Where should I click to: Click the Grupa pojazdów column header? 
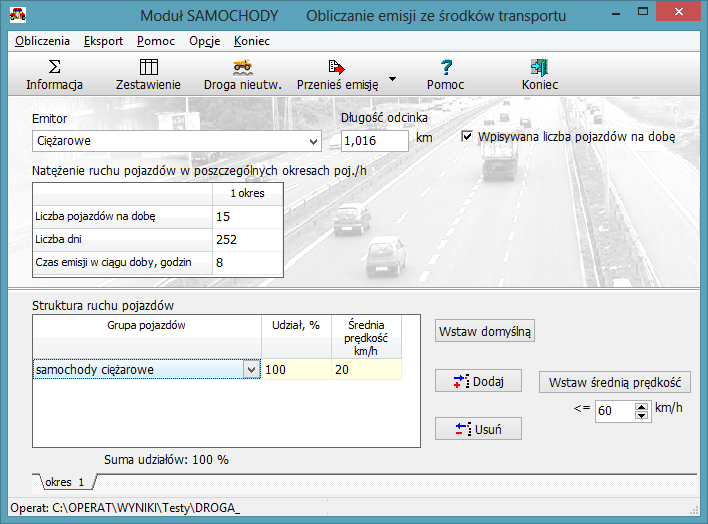click(147, 337)
